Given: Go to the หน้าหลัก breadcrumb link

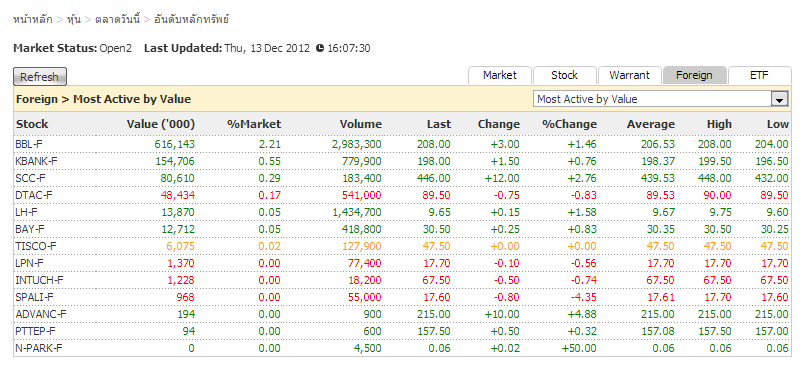Looking at the screenshot, I should click(33, 20).
